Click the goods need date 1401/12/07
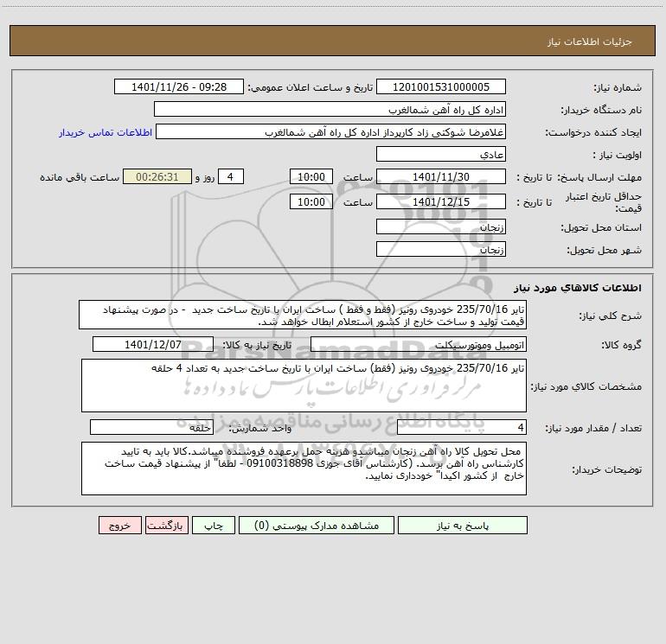 (x=153, y=344)
